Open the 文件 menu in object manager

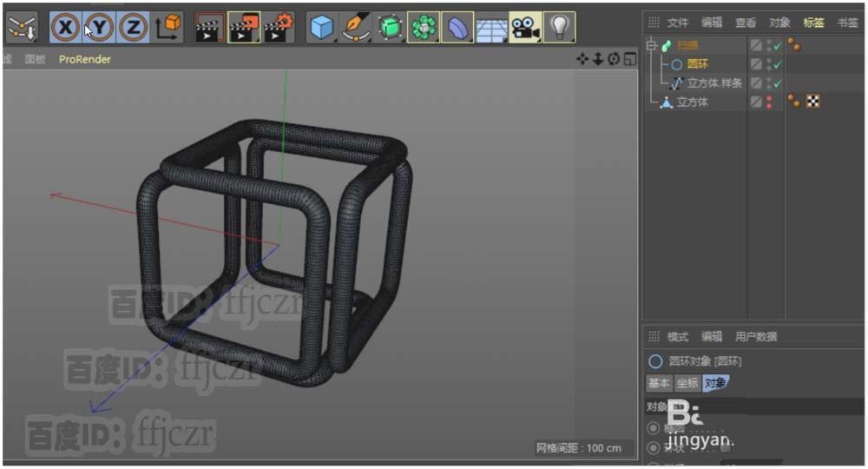pos(678,23)
